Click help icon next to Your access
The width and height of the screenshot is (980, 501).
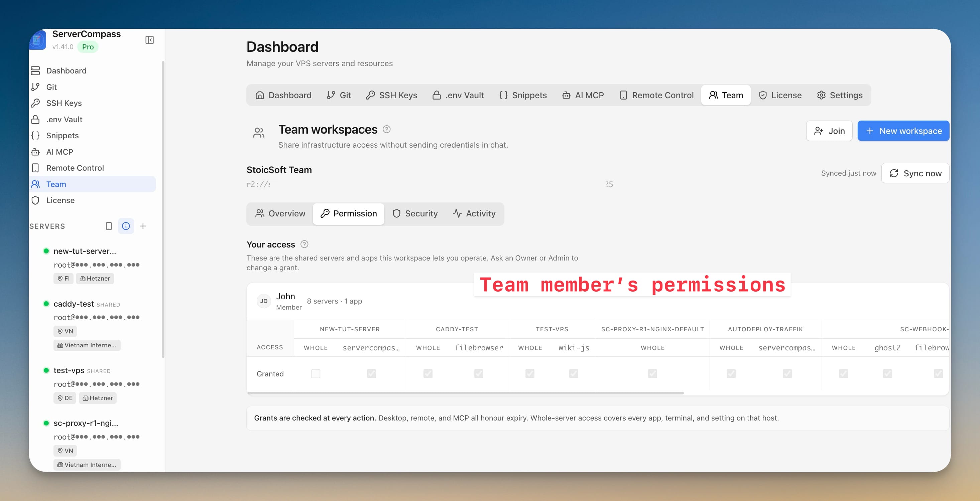coord(304,244)
